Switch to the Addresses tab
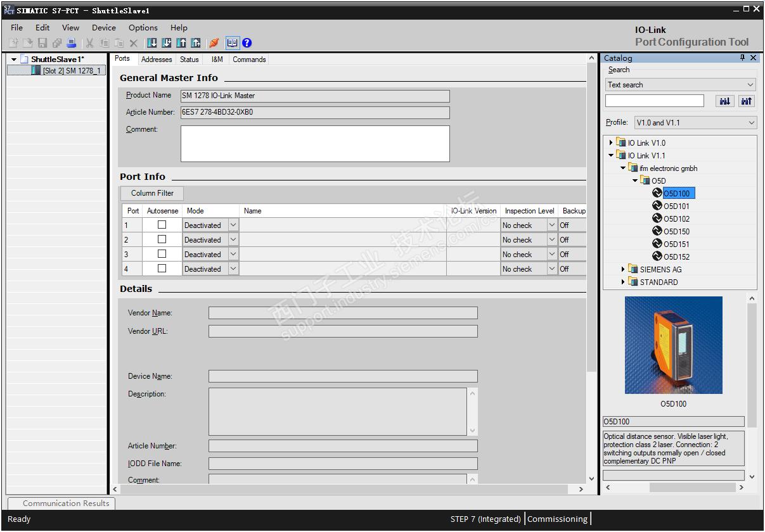Viewport: 765px width, 532px height. pos(157,60)
